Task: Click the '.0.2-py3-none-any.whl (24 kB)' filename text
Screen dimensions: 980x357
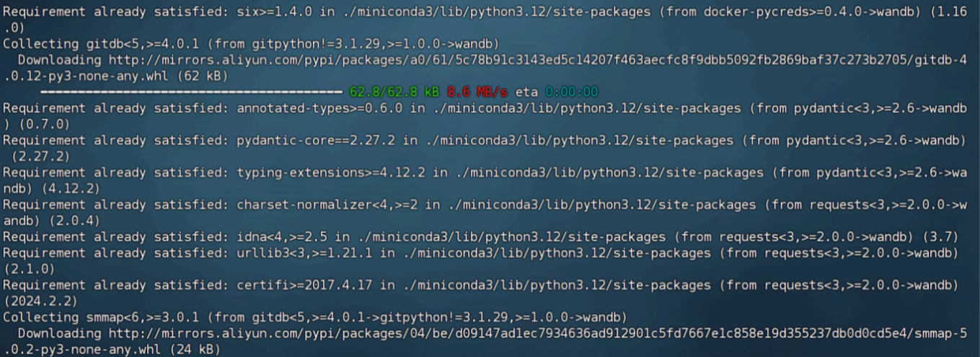Action: coord(112,350)
